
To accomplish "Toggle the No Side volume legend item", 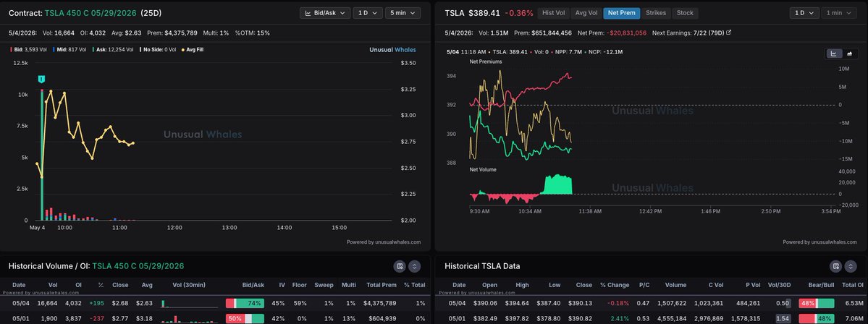I will [x=157, y=50].
